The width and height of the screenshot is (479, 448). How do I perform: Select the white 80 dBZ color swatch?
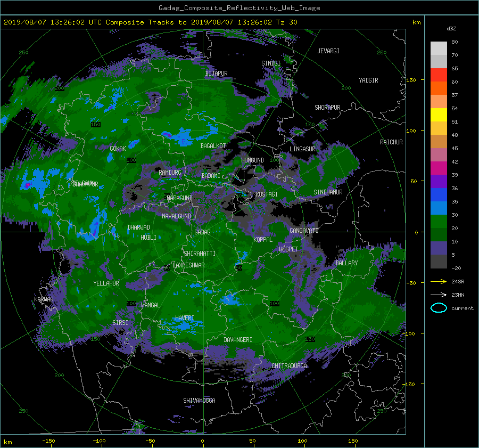click(439, 48)
